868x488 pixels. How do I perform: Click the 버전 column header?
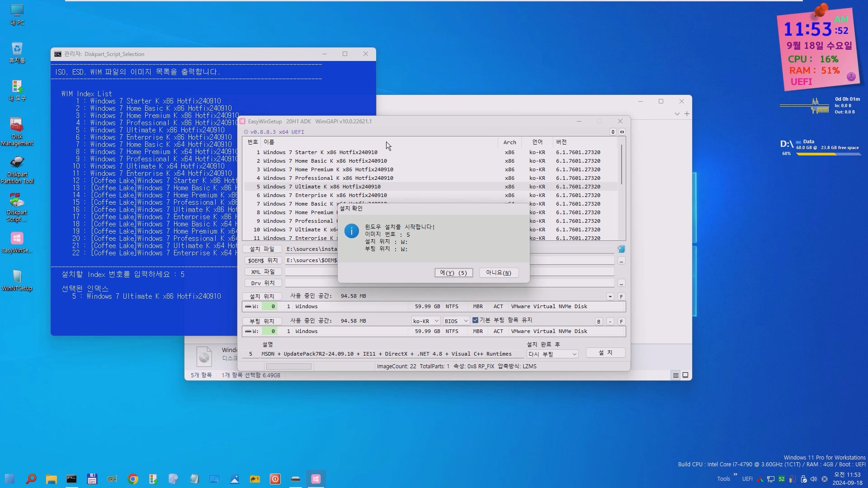point(561,142)
